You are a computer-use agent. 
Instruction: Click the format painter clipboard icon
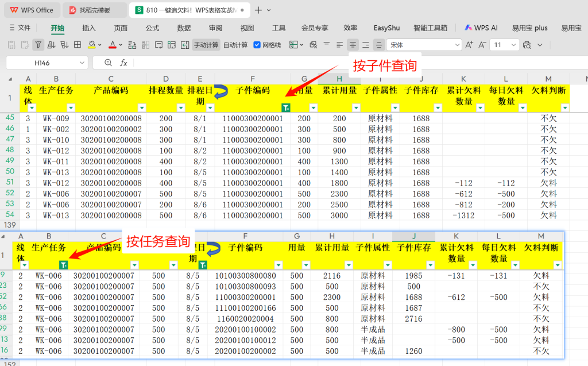pos(25,45)
